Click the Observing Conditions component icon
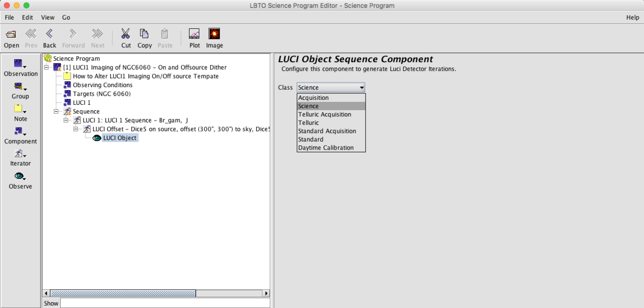644x308 pixels. coord(67,85)
